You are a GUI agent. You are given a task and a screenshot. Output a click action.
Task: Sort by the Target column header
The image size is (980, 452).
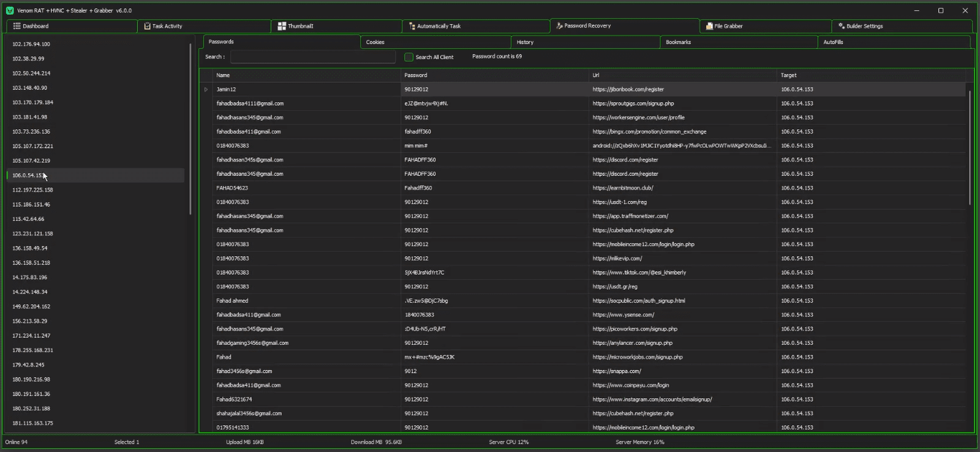[x=871, y=75]
